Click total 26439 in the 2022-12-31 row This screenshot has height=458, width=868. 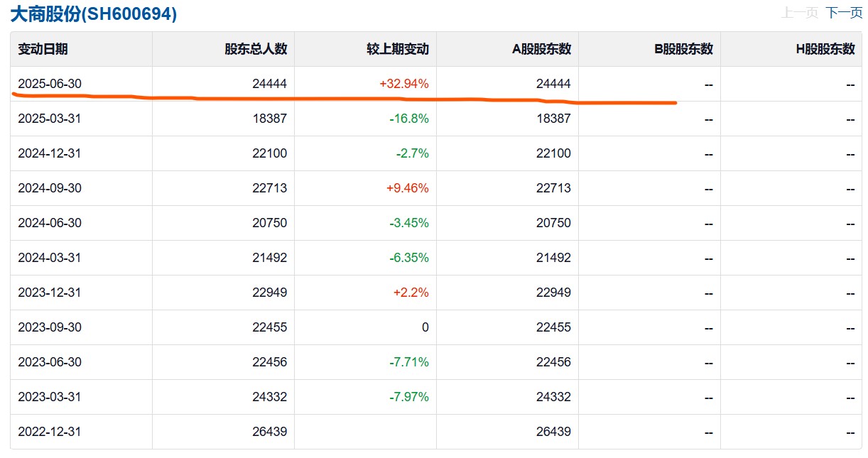(x=269, y=432)
